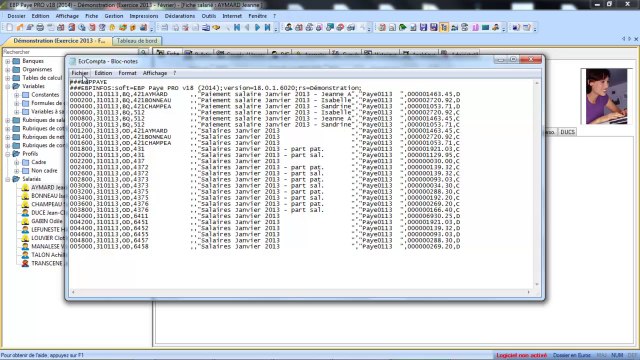Select employee GABIN Odile in the tree
This screenshot has height=360, width=640.
[x=47, y=221]
